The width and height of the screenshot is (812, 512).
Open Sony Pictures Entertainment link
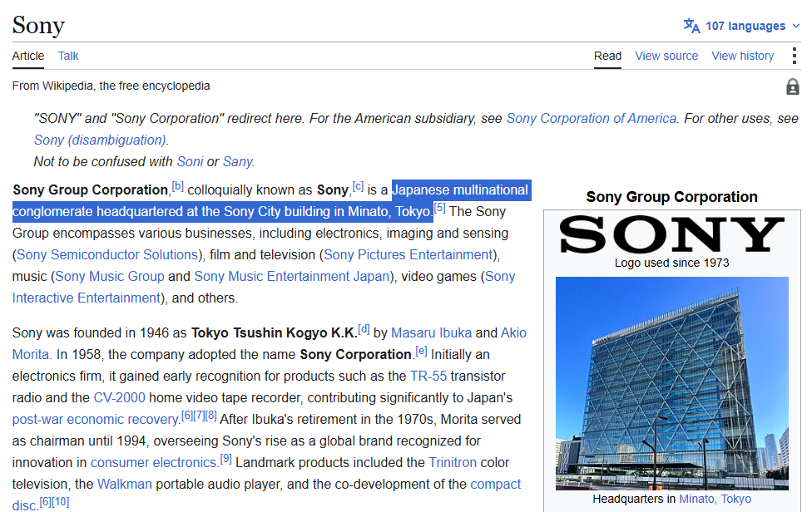408,255
